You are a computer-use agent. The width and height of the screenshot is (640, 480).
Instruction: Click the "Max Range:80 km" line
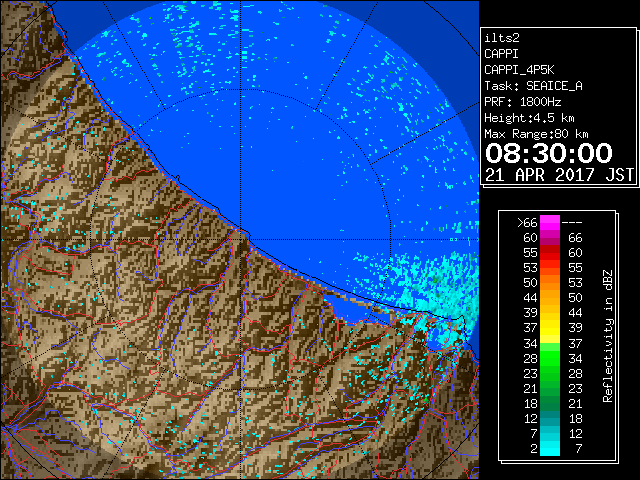536,134
